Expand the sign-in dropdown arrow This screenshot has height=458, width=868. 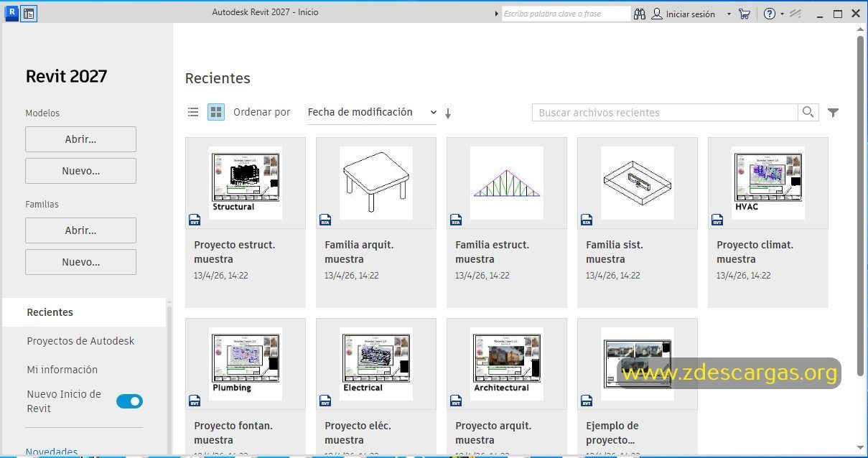[729, 14]
